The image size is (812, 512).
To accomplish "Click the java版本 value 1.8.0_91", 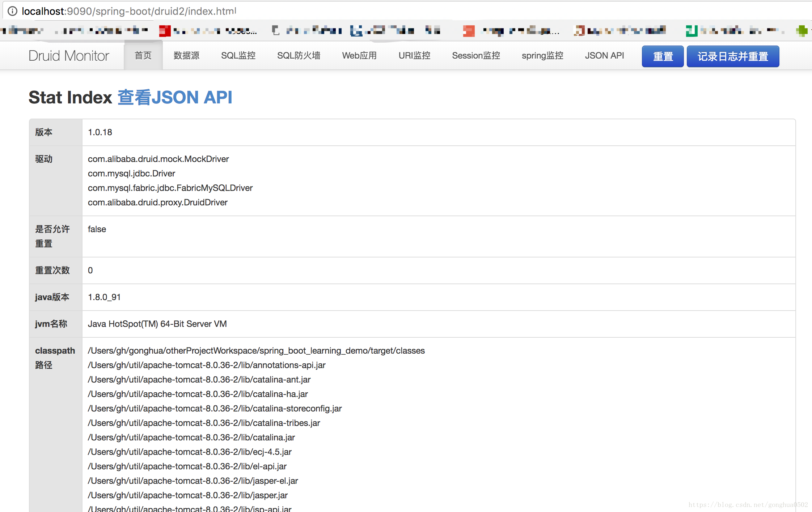I will (104, 297).
